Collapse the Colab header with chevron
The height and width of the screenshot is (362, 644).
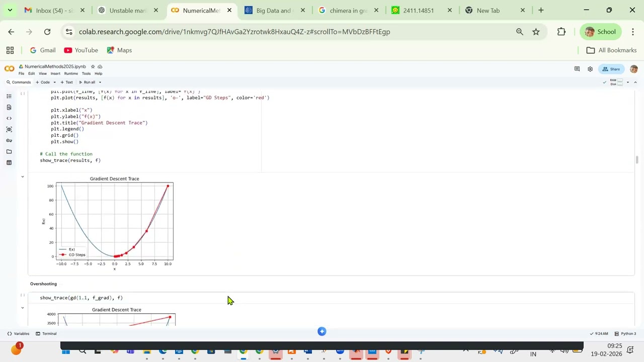pyautogui.click(x=635, y=82)
